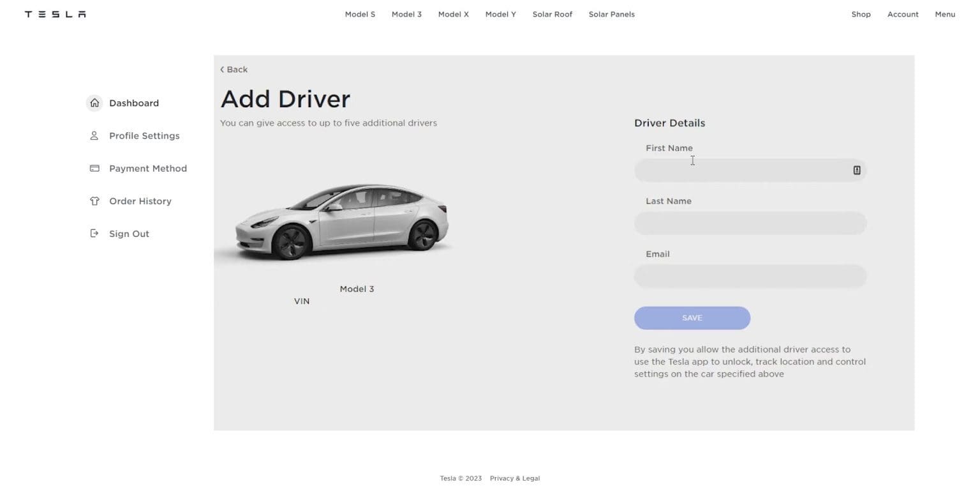Click the Tesla logo
The image size is (980, 500).
[55, 13]
